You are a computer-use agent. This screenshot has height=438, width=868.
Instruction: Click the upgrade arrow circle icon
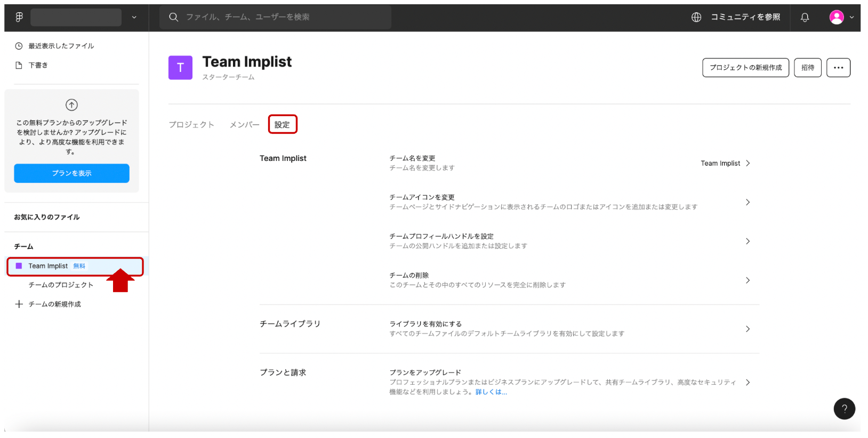tap(71, 105)
